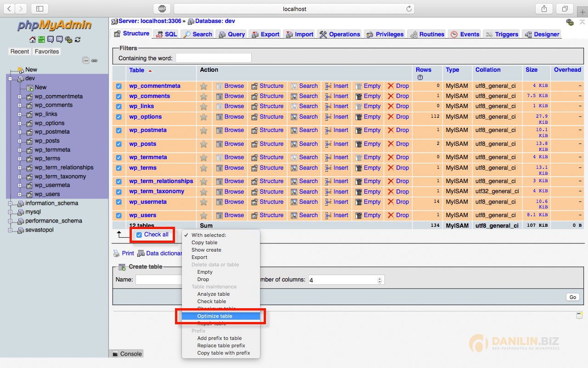Click the Containing the word filter field
This screenshot has width=588, height=368.
214,58
